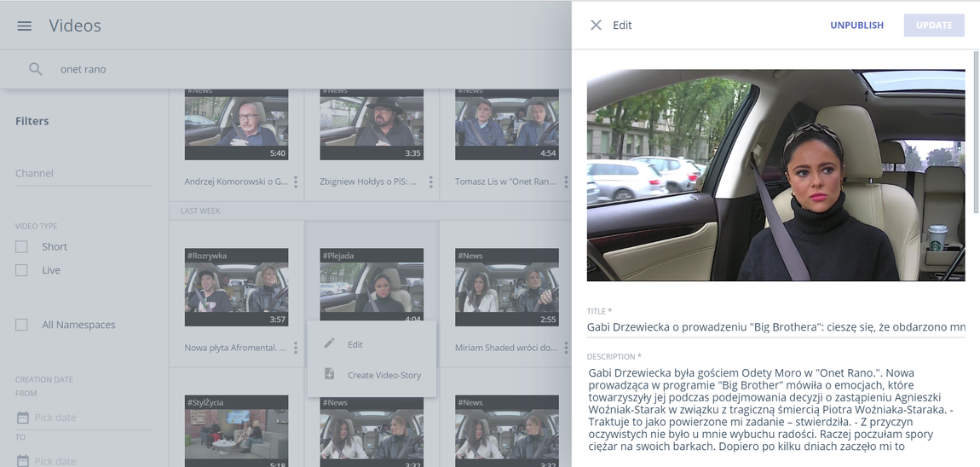
Task: Open the #StylŻycia studio video thumbnail
Action: (236, 431)
